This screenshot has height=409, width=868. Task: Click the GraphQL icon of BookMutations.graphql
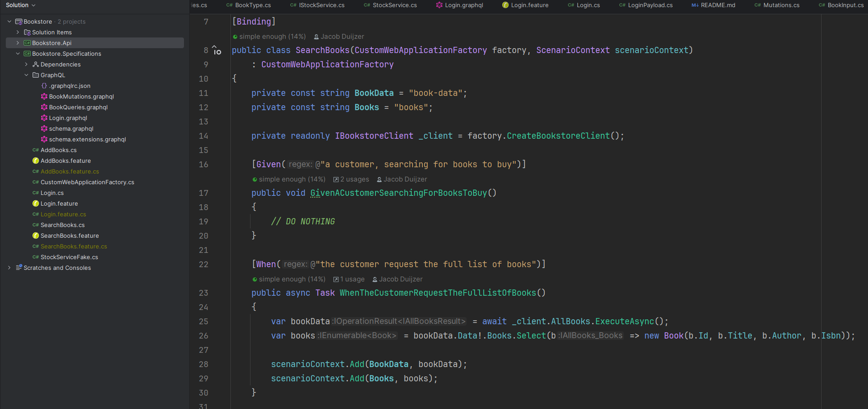click(x=44, y=96)
